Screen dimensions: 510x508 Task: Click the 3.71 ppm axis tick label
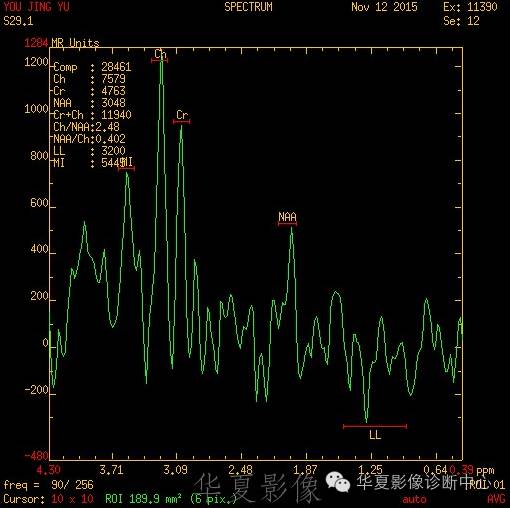[112, 470]
